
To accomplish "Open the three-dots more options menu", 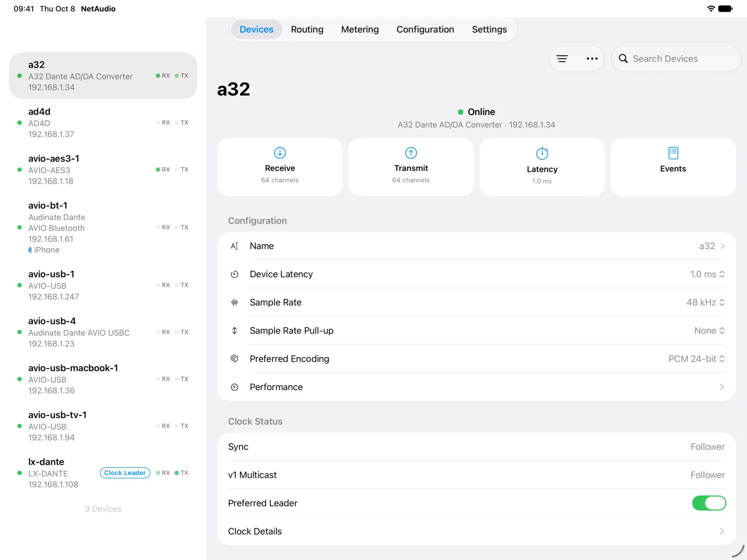I will 592,59.
